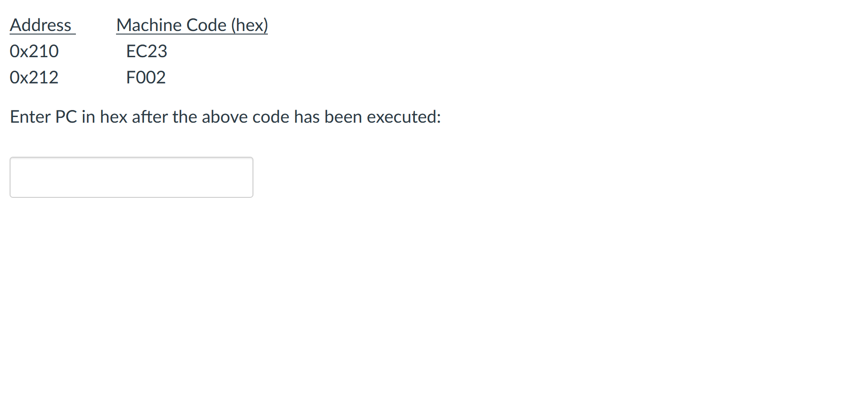
Task: Select the underlined Address label
Action: pos(41,25)
